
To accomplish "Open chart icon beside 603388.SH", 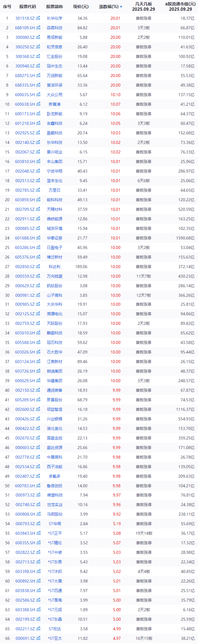I will (x=38, y=610).
